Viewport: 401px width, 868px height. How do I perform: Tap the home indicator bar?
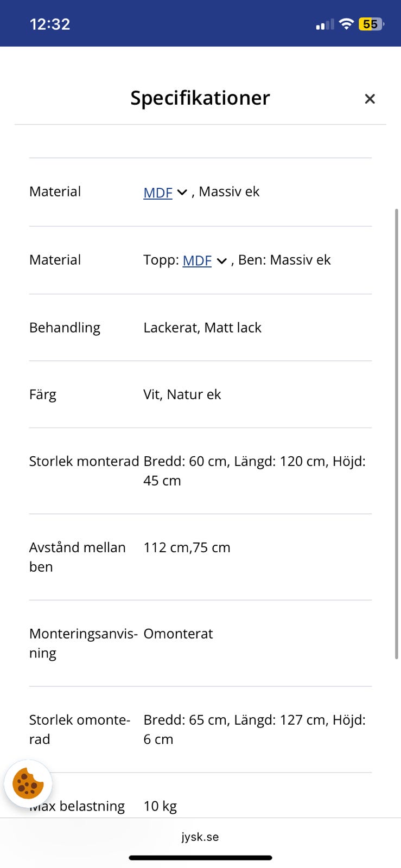(200, 858)
